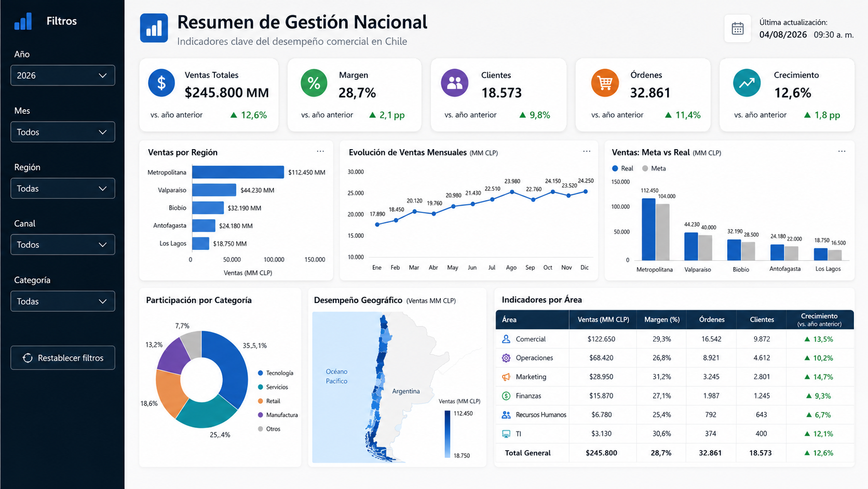Sort table by Órdenes header
This screenshot has width=868, height=489.
click(711, 320)
